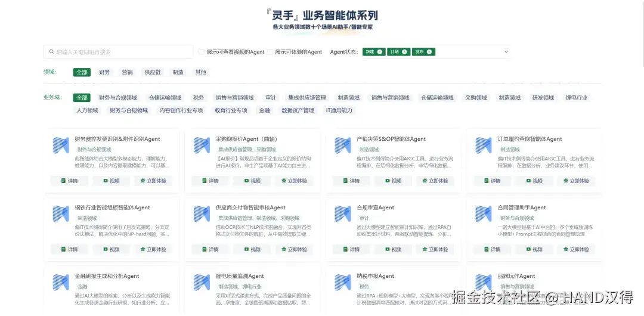Click the 审计 tag on 合规审查Agent card
The image size is (644, 316).
[364, 218]
